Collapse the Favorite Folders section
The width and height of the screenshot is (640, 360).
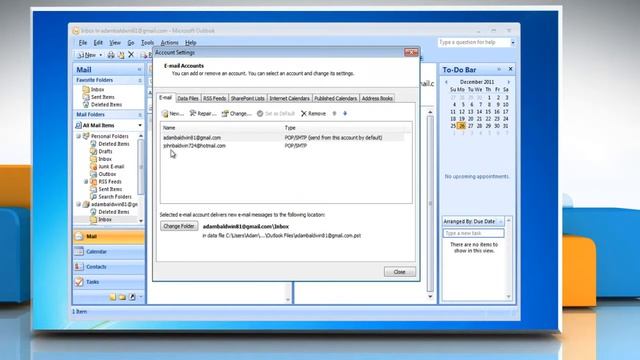140,80
